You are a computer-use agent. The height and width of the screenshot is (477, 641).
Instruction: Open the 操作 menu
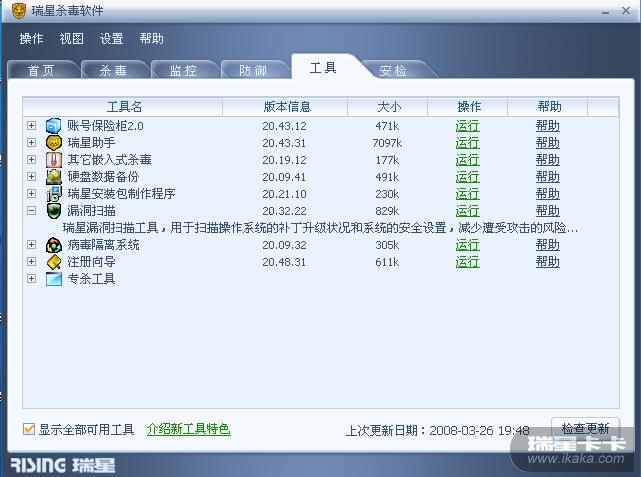click(x=31, y=39)
